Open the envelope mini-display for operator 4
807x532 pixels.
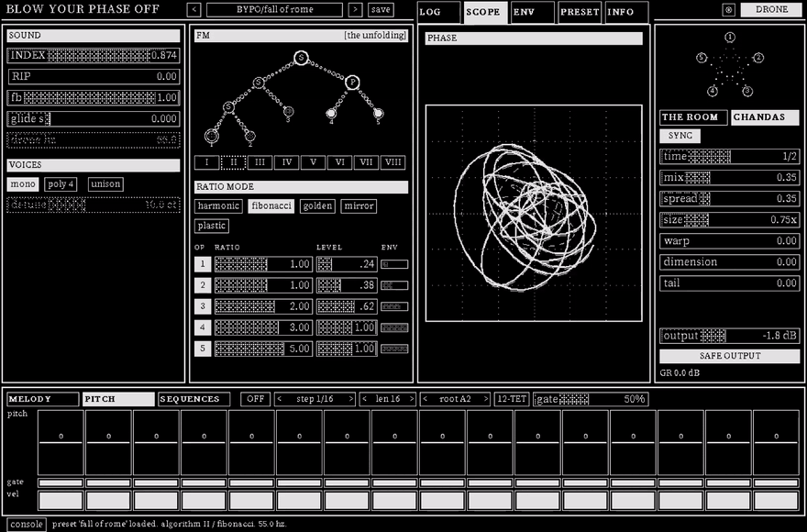(394, 327)
